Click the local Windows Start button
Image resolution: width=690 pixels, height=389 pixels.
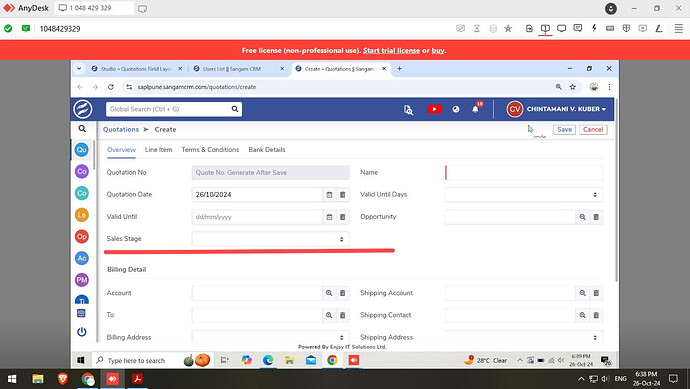pyautogui.click(x=12, y=379)
